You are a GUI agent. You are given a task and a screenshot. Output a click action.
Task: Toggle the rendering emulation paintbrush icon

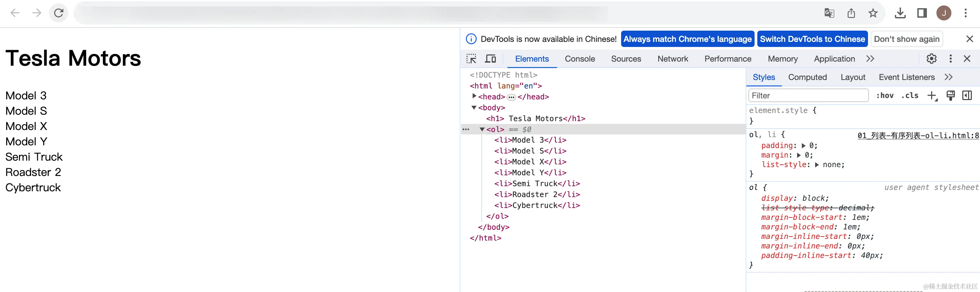[950, 95]
